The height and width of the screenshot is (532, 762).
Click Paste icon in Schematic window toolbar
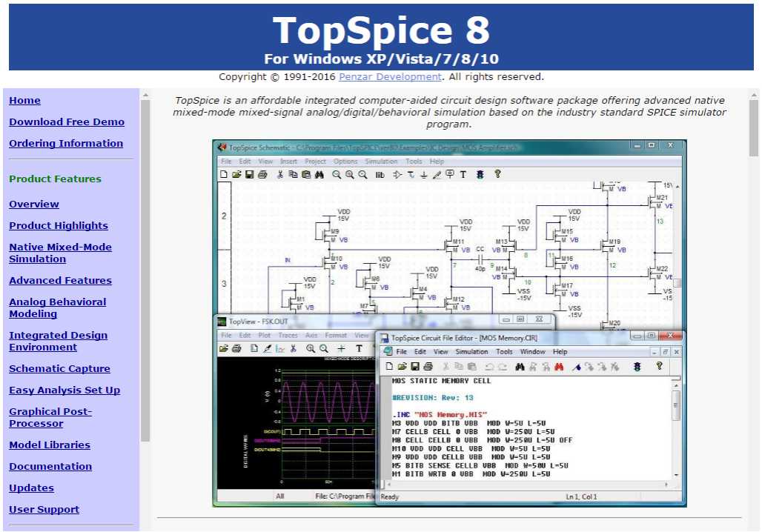click(x=306, y=174)
